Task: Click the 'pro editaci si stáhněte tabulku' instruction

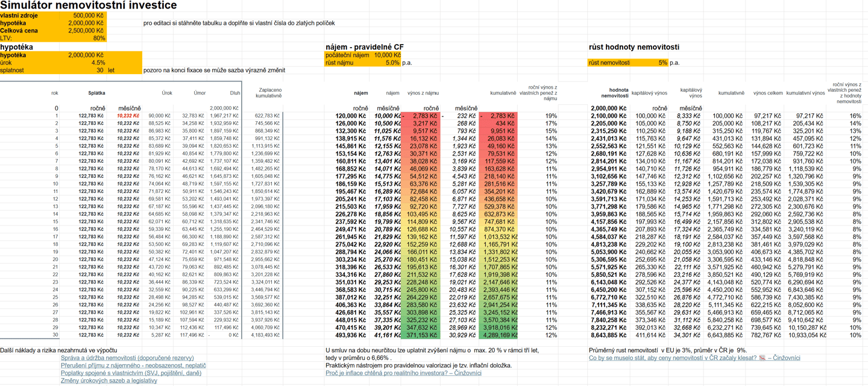Action: pyautogui.click(x=239, y=23)
